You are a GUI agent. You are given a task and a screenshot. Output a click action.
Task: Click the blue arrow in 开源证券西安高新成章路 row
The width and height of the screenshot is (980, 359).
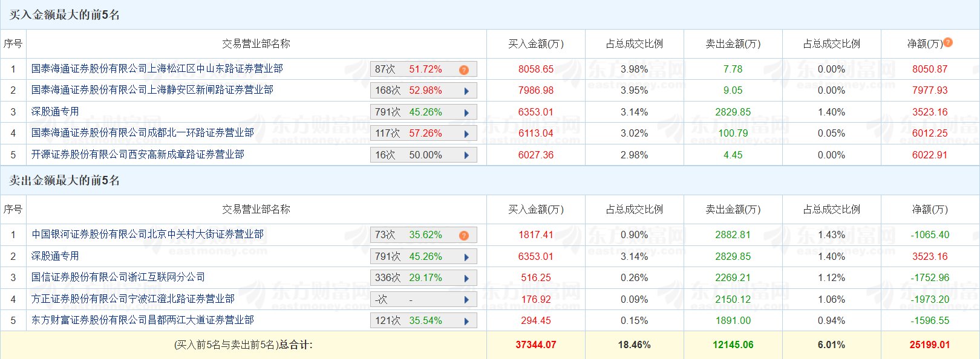pos(466,155)
